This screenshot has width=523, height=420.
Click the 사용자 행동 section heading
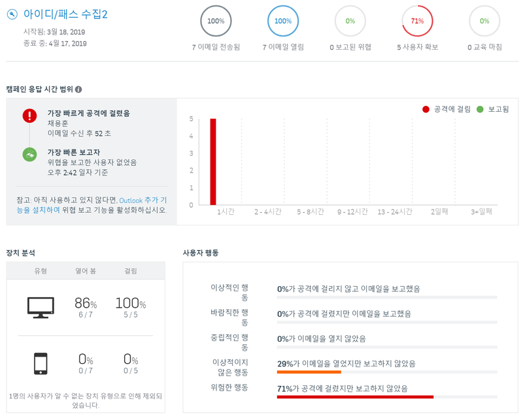pyautogui.click(x=201, y=253)
